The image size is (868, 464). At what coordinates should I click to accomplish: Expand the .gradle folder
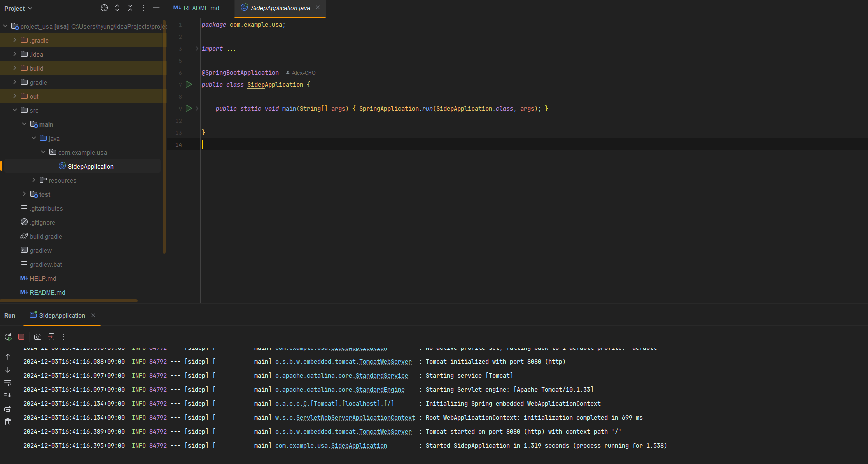(x=15, y=40)
